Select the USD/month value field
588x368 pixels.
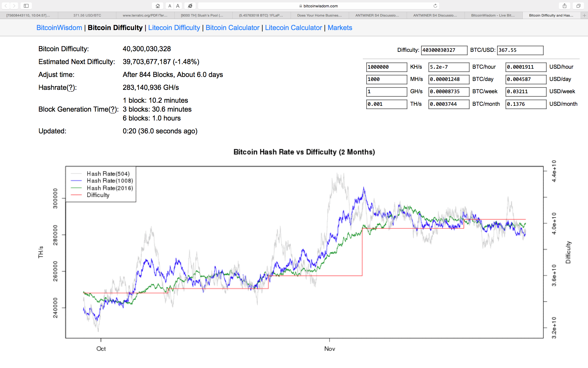[526, 104]
